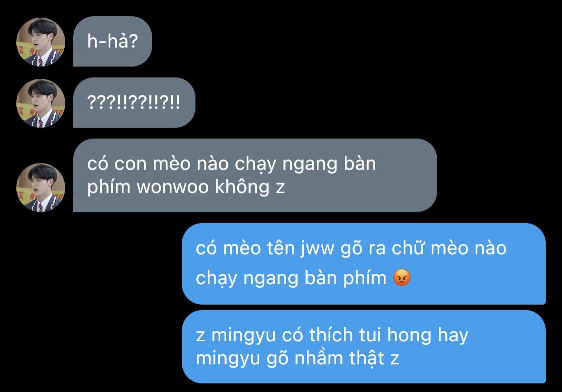
Task: Select the "???!!??!!?!!" message bubble
Action: 134,103
